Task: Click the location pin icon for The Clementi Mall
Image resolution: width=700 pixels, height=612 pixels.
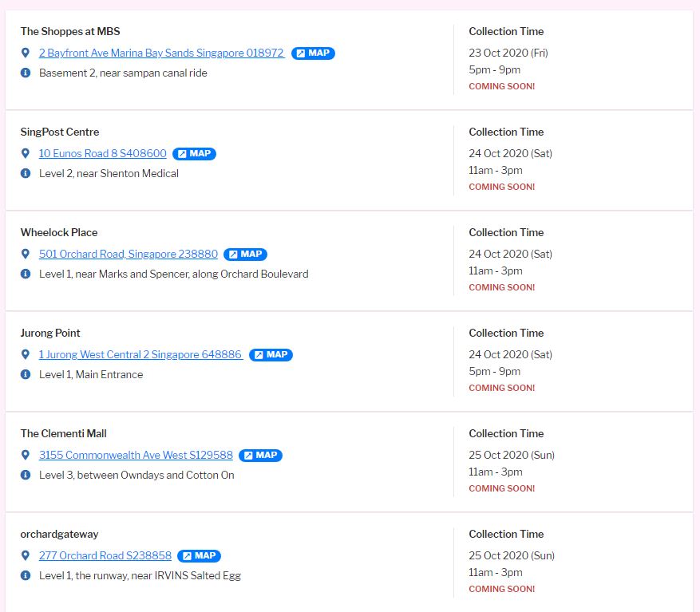Action: coord(26,455)
